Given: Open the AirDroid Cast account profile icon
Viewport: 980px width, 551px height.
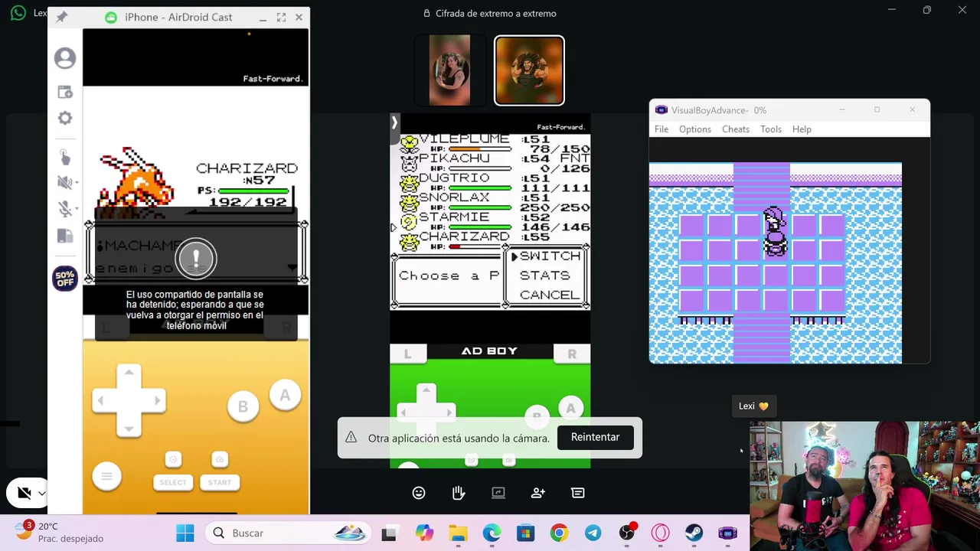Looking at the screenshot, I should point(65,58).
